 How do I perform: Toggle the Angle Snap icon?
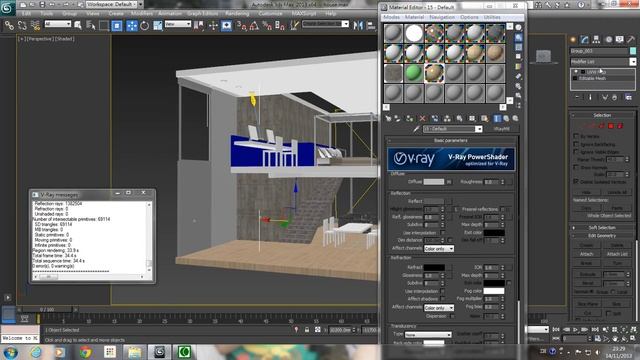pos(253,26)
